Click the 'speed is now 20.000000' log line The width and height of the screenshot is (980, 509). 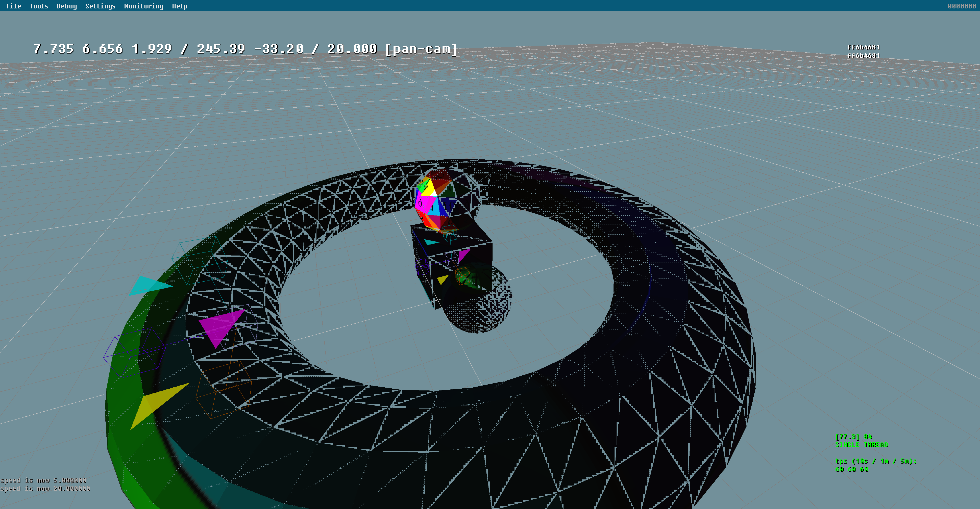pos(45,489)
